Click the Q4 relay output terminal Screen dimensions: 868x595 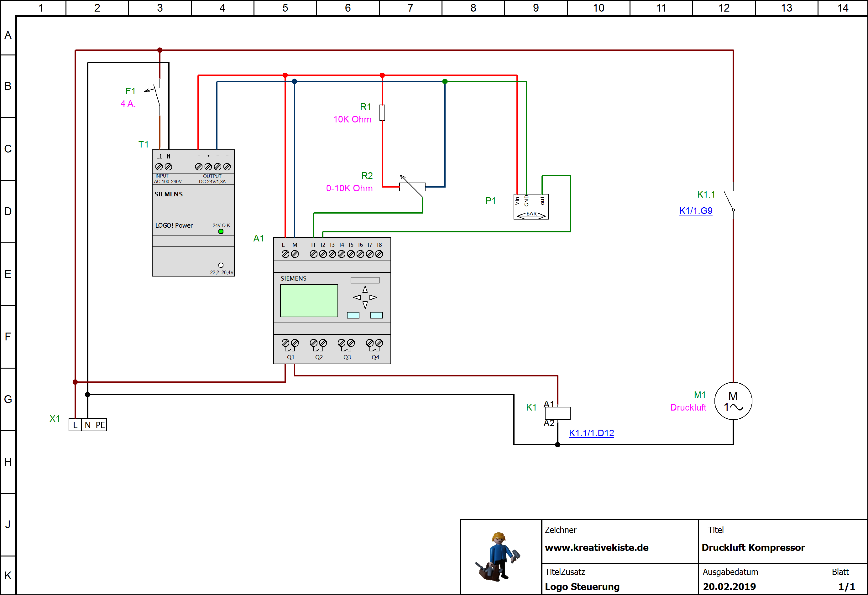coord(374,349)
